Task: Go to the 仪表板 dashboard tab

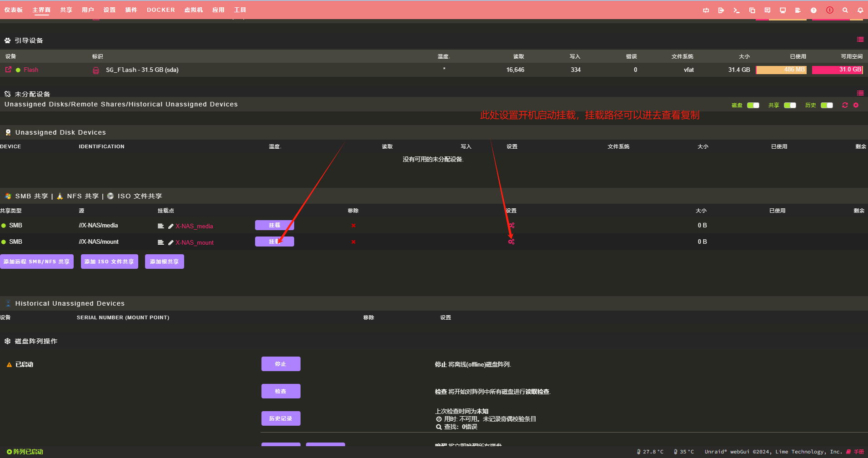Action: (x=14, y=10)
